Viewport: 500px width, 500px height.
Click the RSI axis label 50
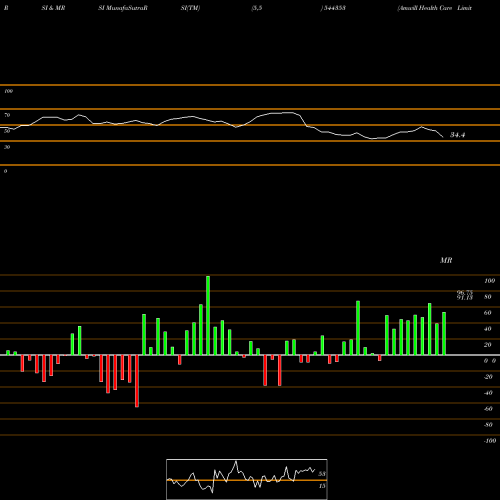[x=7, y=131]
